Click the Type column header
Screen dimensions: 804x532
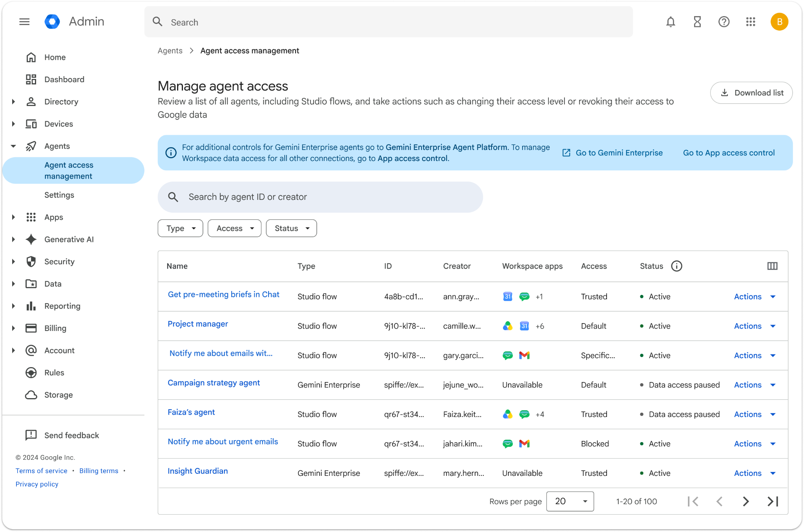[306, 266]
